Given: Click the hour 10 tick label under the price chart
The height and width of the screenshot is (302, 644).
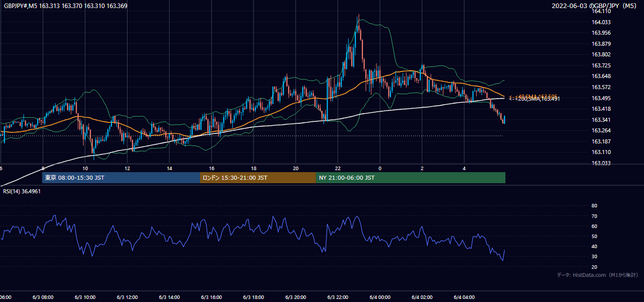Looking at the screenshot, I should 85,168.
